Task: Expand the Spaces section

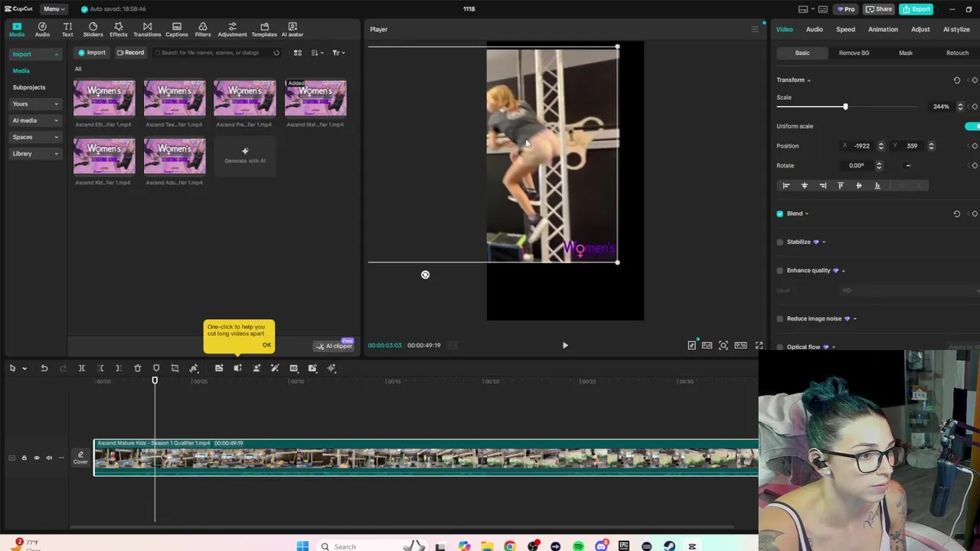Action: point(35,137)
